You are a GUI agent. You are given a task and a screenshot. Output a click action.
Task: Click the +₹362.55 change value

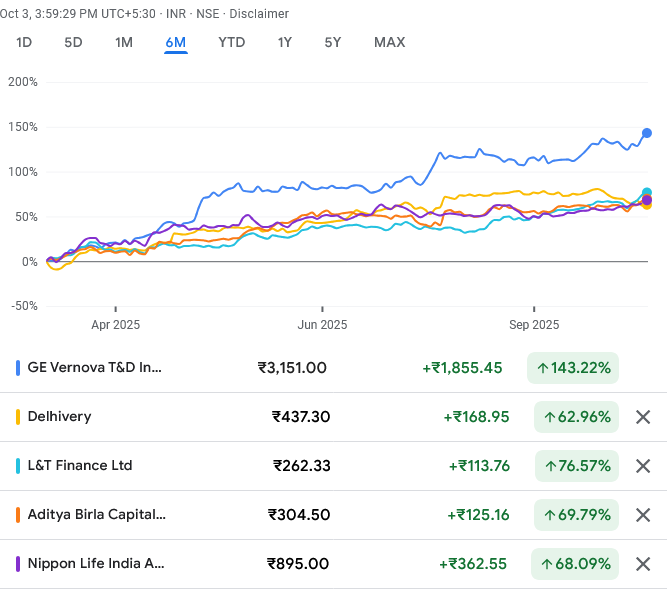pos(473,564)
